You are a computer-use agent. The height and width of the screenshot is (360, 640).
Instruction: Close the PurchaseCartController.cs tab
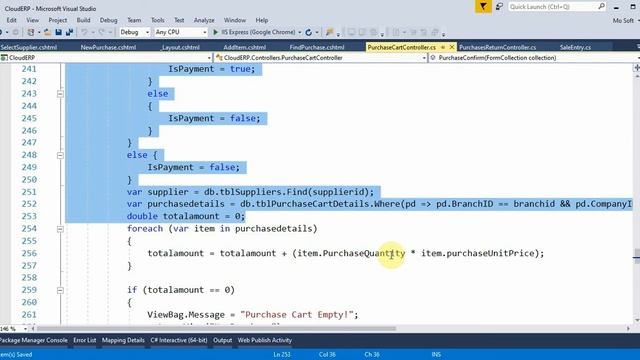coord(451,47)
